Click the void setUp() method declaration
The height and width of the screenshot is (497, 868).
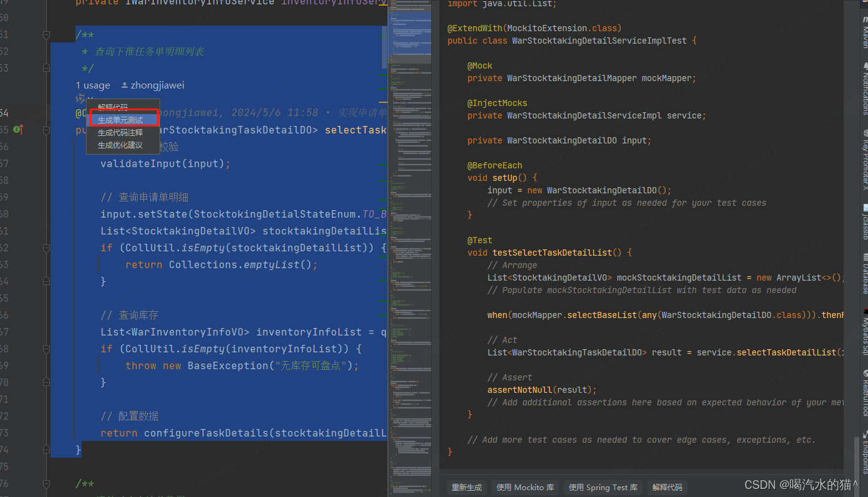tap(502, 178)
